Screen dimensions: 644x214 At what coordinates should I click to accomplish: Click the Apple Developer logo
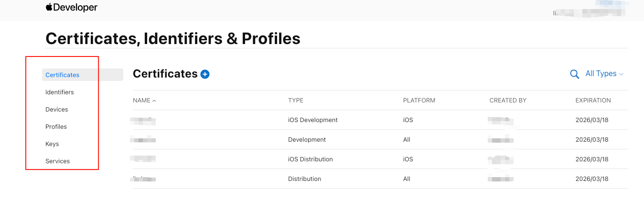click(72, 7)
